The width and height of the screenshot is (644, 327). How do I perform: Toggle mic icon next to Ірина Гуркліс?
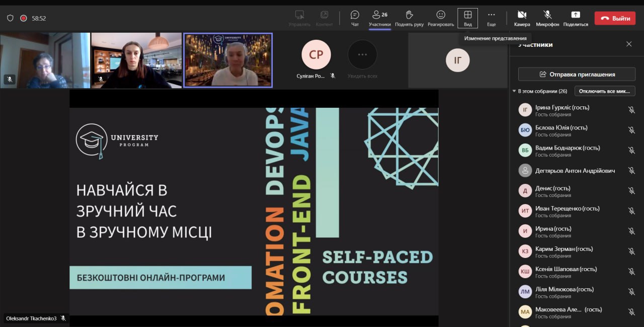tap(631, 110)
